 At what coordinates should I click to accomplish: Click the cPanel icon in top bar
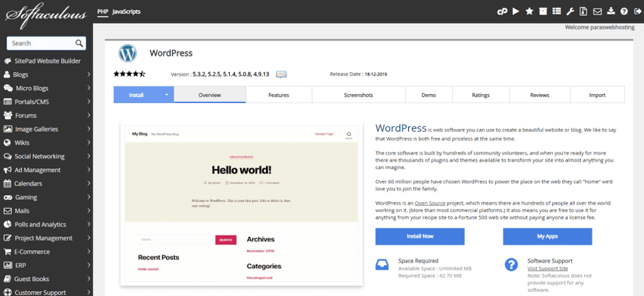[502, 12]
